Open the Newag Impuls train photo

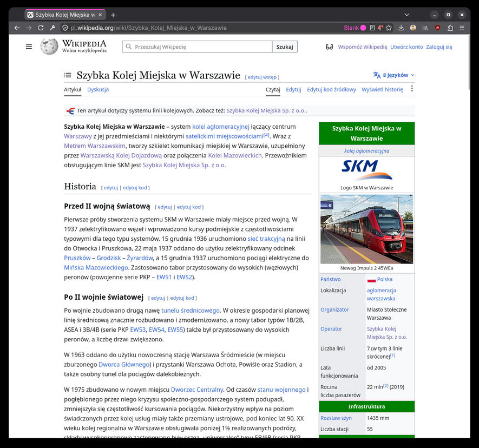tap(366, 229)
